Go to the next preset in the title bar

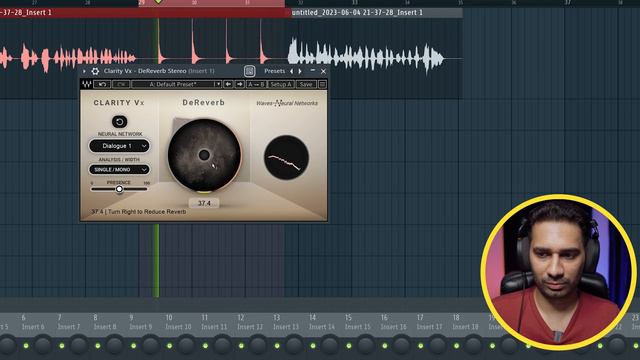click(x=300, y=71)
